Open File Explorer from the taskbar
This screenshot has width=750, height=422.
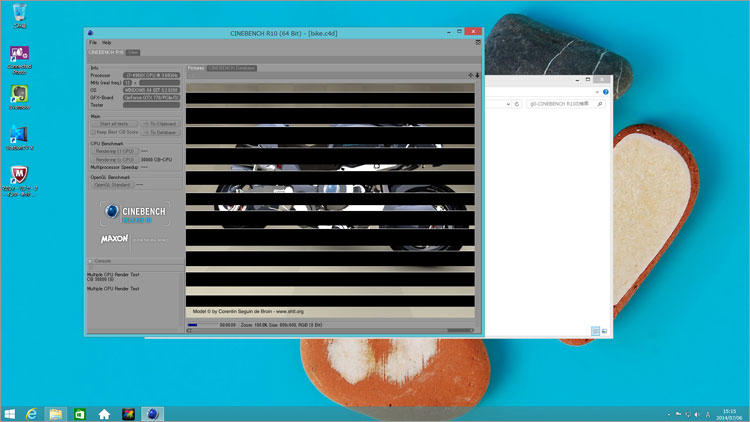(56, 413)
